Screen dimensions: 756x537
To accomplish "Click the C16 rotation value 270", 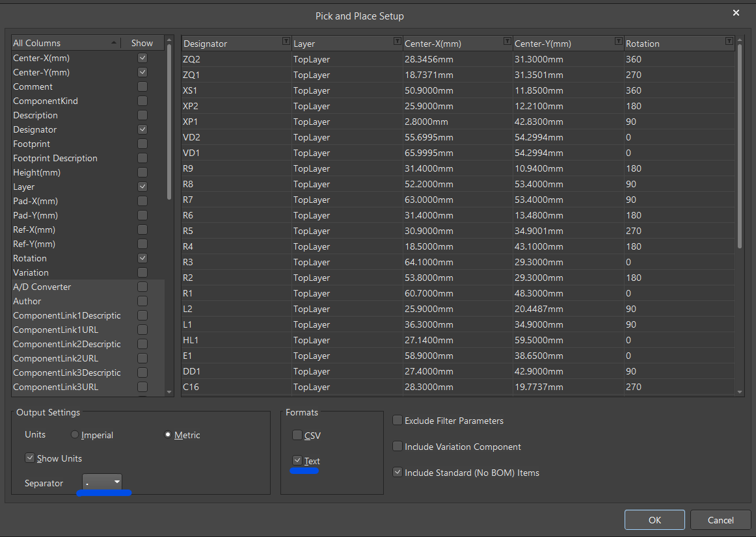I will click(x=634, y=387).
